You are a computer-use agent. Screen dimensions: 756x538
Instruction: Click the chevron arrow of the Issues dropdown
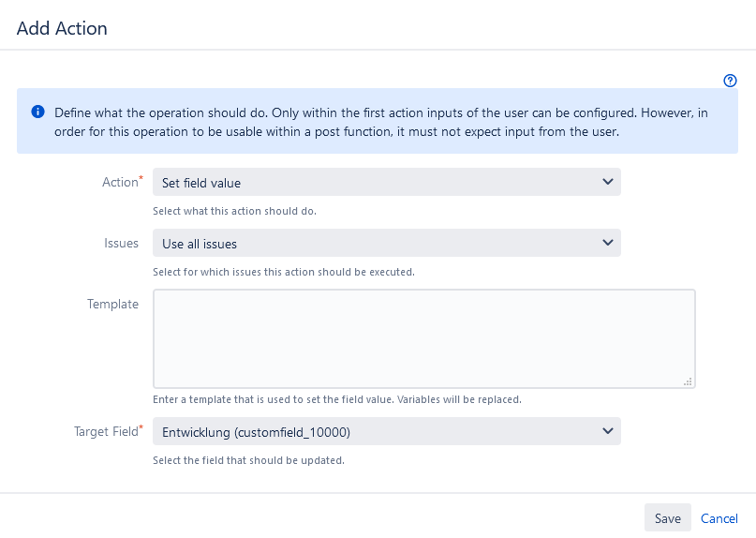(x=607, y=243)
